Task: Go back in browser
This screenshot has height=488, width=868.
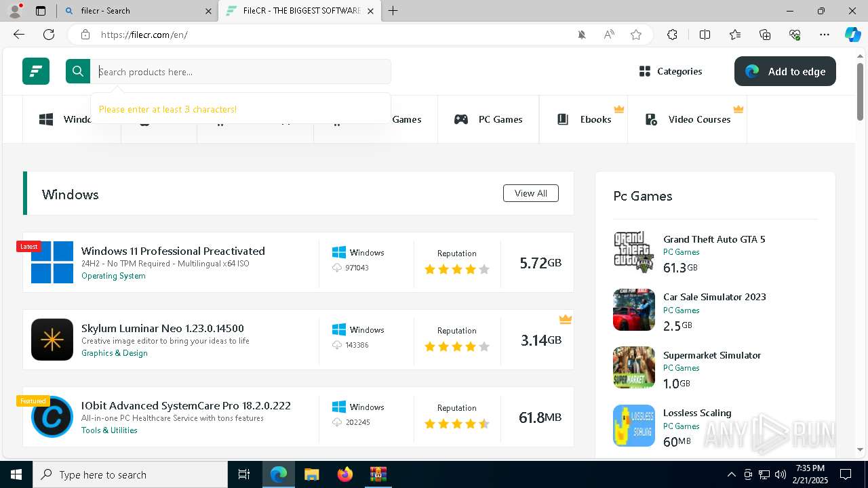Action: coord(19,35)
